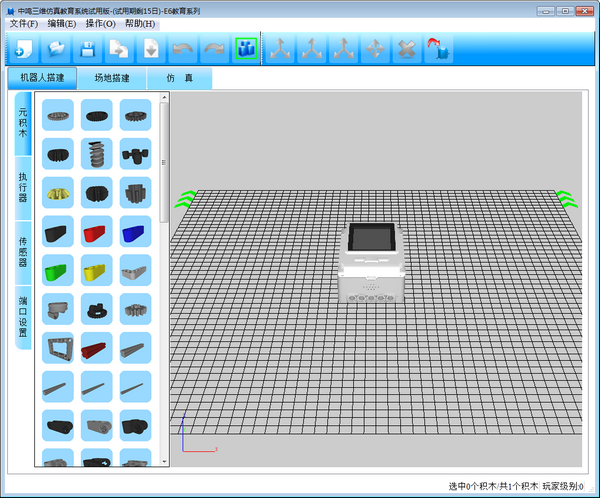600x498 pixels.
Task: Click the New file toolbar icon
Action: 24,48
